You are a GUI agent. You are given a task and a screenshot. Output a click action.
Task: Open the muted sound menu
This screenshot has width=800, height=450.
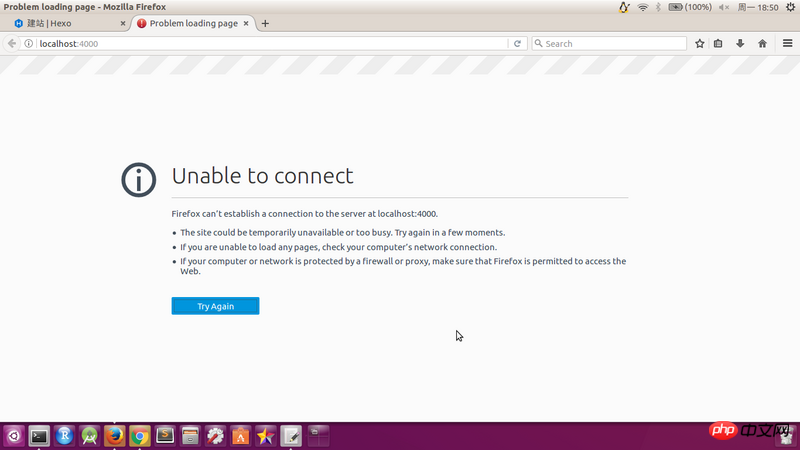(724, 7)
